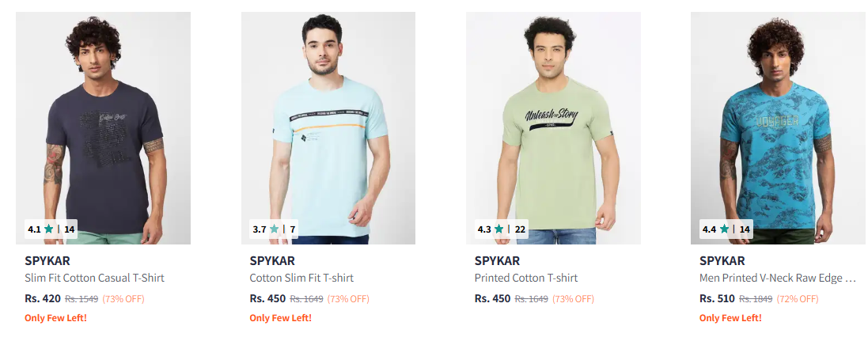This screenshot has height=341, width=868.
Task: Click SPYKAR brand above Printed Cotton T-shirt
Action: coord(497,261)
